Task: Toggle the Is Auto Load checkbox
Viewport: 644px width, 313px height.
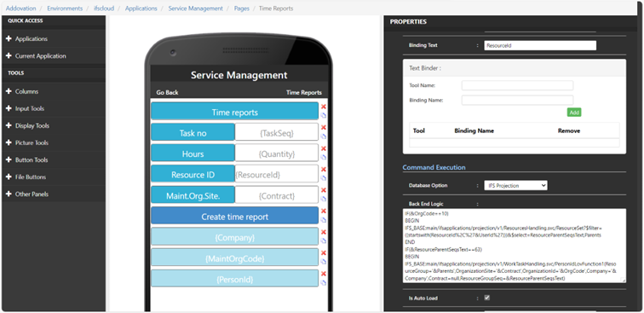Action: click(x=487, y=298)
